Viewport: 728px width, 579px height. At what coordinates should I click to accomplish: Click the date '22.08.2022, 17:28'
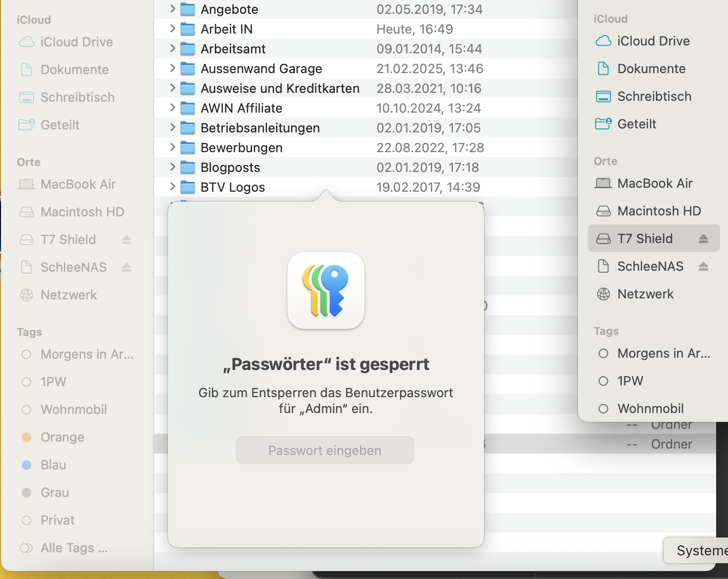[430, 148]
